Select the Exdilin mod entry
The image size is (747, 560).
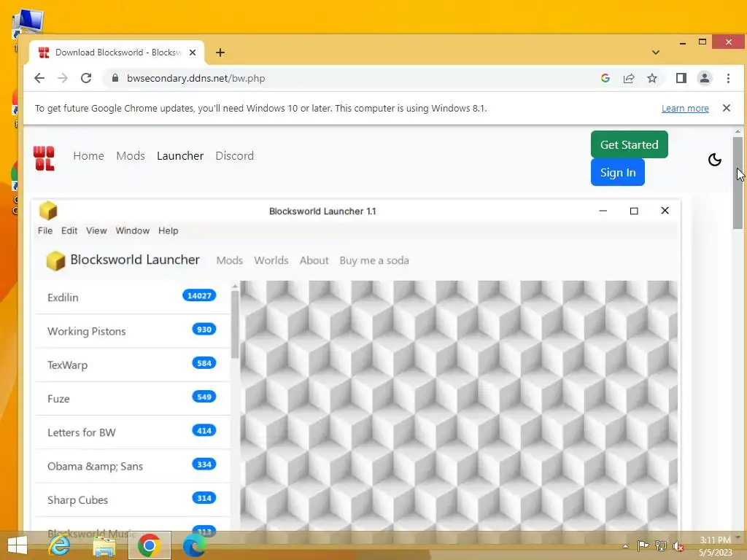tap(132, 297)
